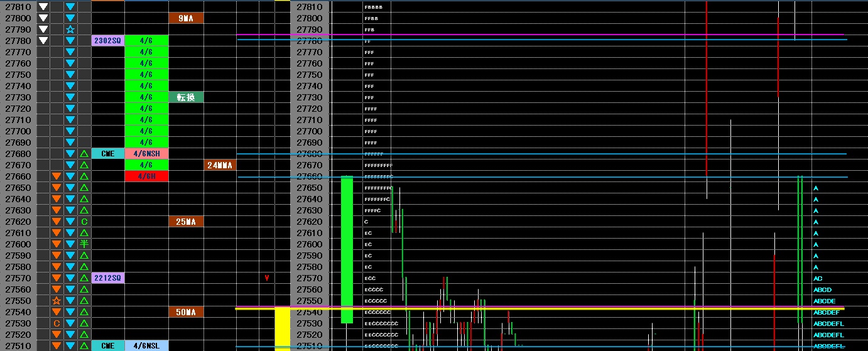Click the orange star icon at 27550

coord(57,301)
